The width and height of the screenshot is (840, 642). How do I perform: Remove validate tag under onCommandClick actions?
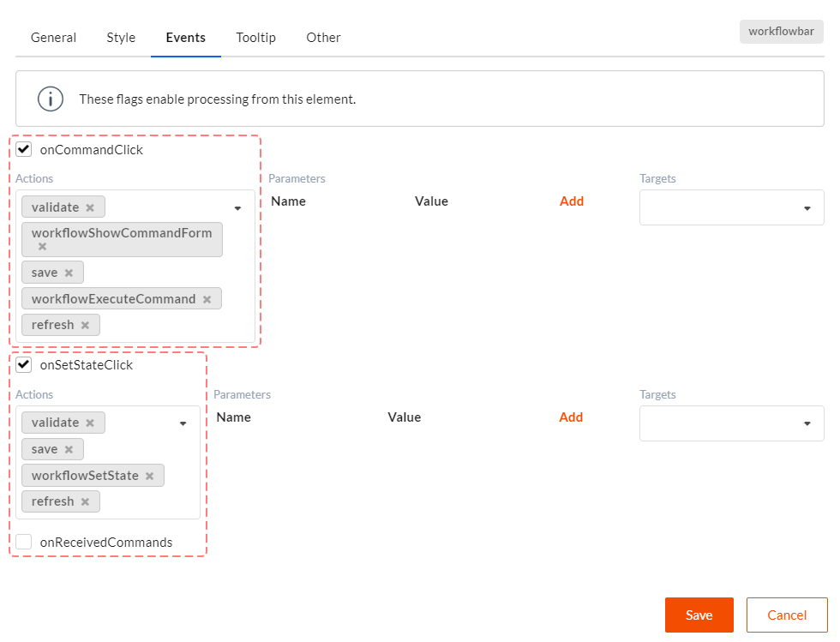pos(90,208)
